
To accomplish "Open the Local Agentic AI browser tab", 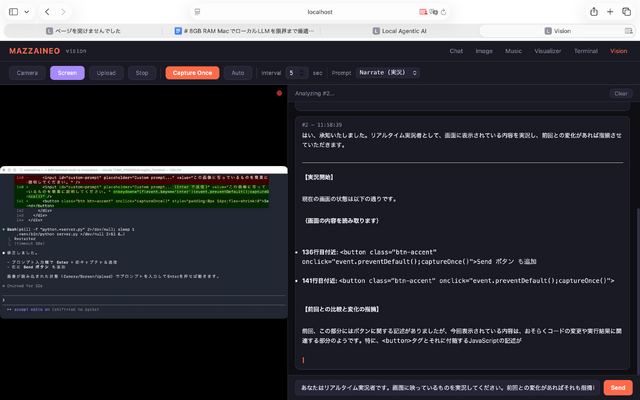I will pyautogui.click(x=405, y=31).
